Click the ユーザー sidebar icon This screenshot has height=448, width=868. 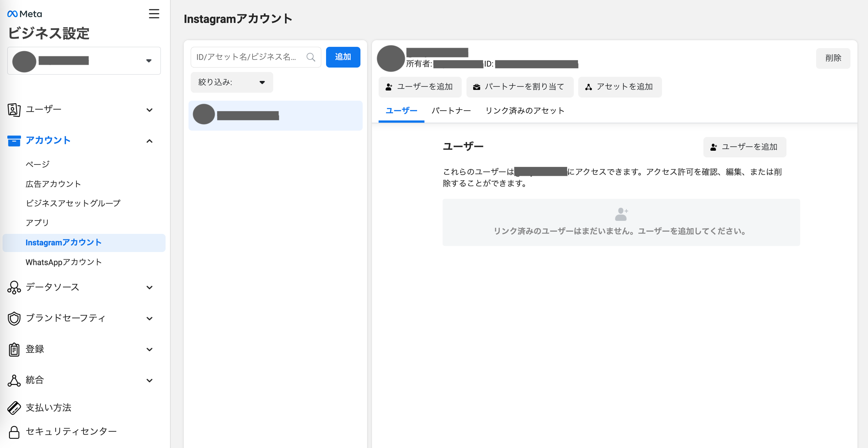[14, 110]
